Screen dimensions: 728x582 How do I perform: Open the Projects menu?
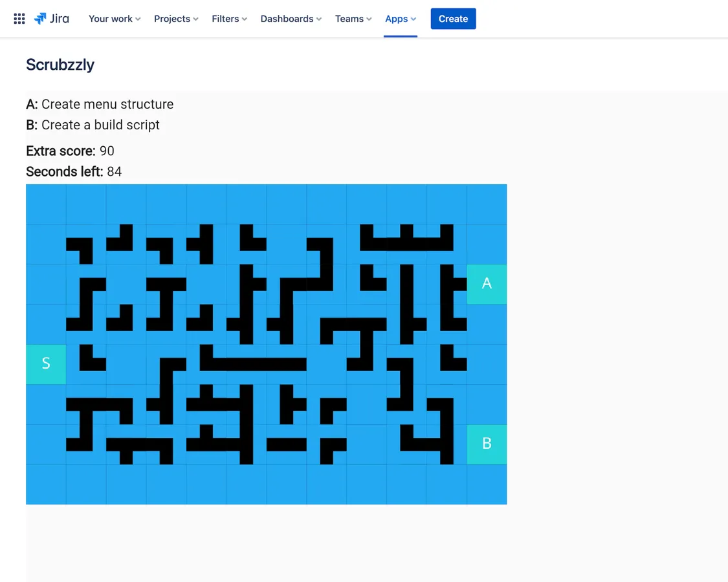pos(176,19)
